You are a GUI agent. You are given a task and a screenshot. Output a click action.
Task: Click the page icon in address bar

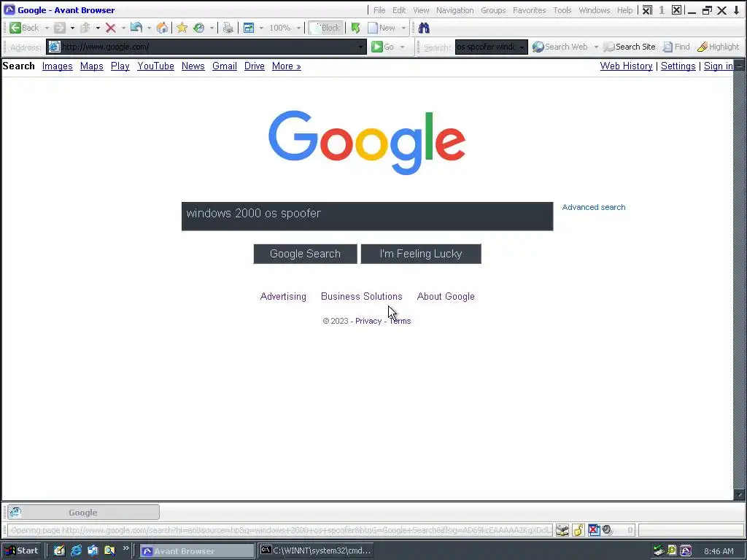54,47
